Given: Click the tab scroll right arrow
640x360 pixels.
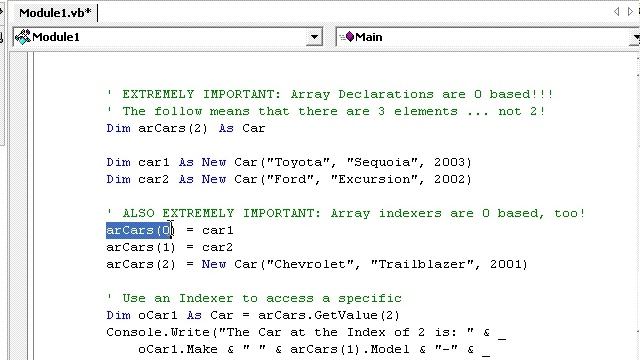Looking at the screenshot, I should point(630,11).
